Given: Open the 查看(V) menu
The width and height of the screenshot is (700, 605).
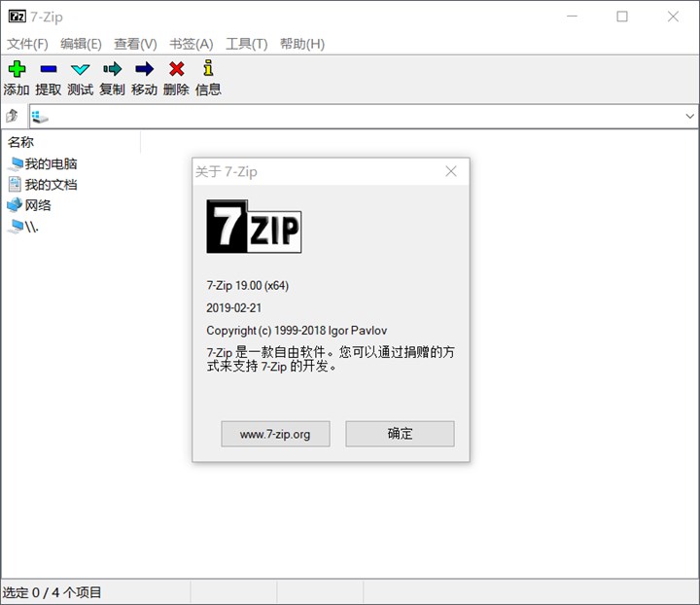Looking at the screenshot, I should [136, 44].
